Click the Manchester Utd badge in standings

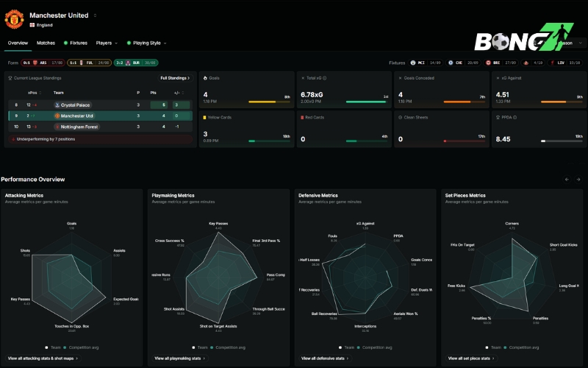(57, 116)
